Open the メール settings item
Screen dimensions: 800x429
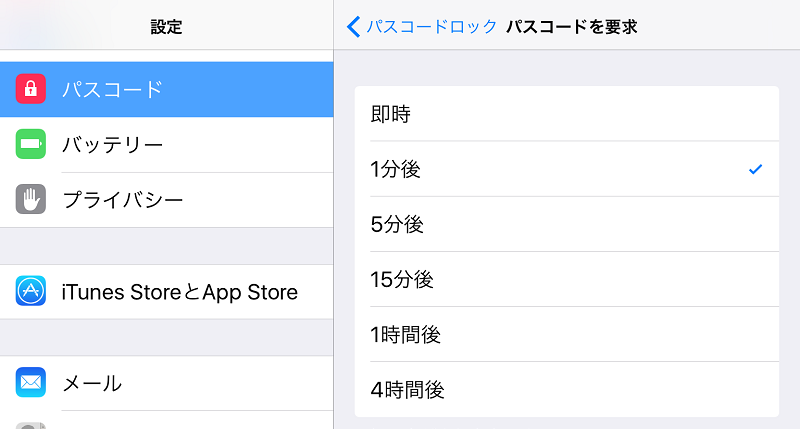[166, 383]
